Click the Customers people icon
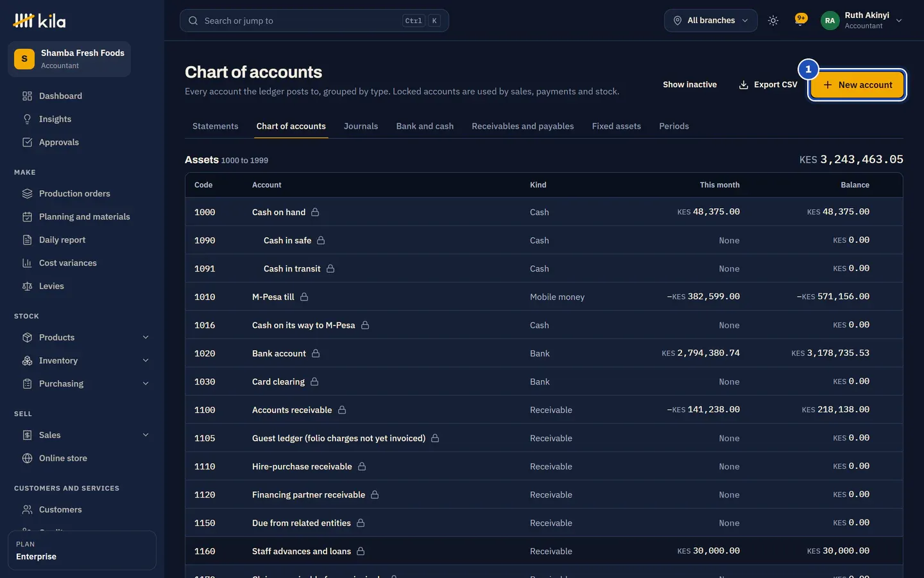This screenshot has height=578, width=924. coord(27,510)
